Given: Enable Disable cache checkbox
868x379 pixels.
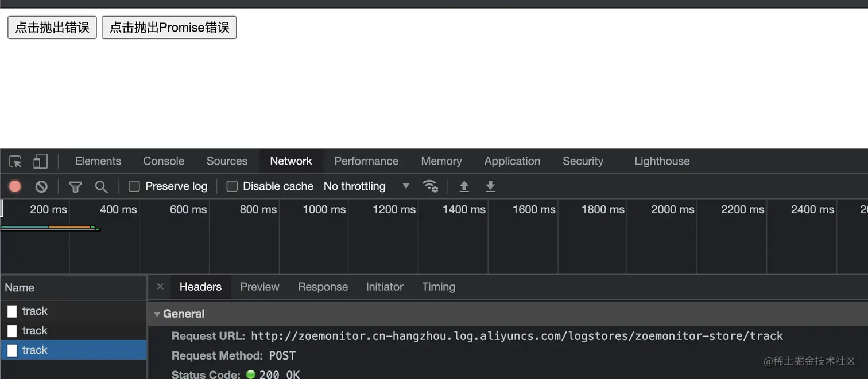Looking at the screenshot, I should point(232,186).
